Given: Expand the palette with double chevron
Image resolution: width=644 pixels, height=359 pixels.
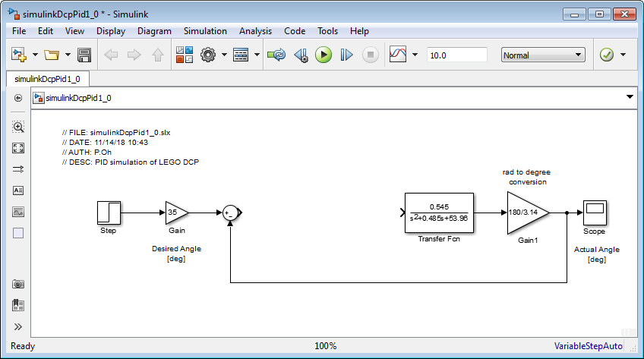Looking at the screenshot, I should [x=18, y=326].
